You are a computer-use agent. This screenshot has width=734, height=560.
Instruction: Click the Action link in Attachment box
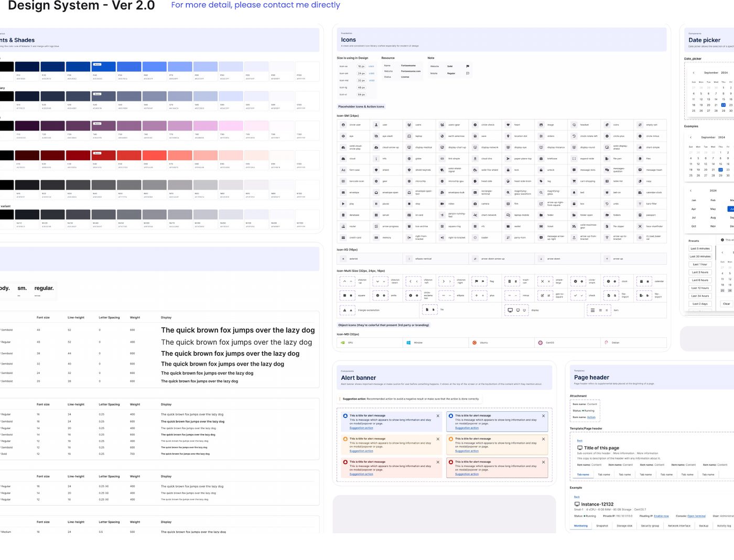591,418
